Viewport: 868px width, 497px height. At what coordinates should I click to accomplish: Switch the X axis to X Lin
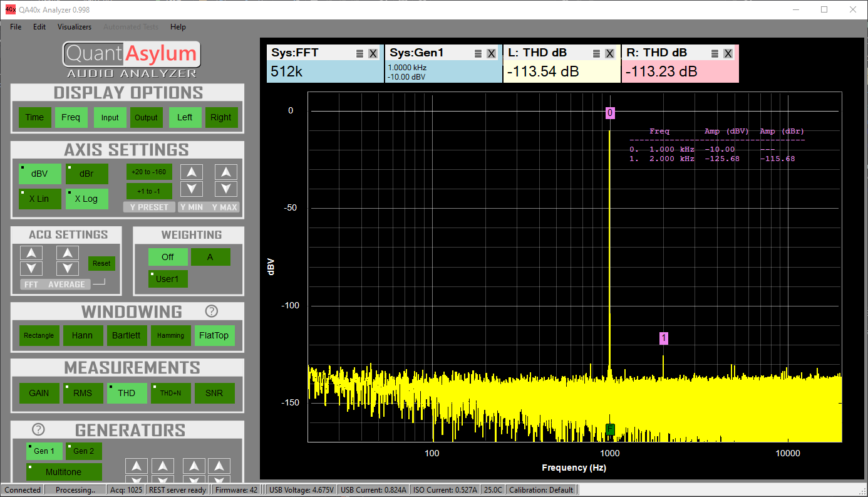point(39,199)
